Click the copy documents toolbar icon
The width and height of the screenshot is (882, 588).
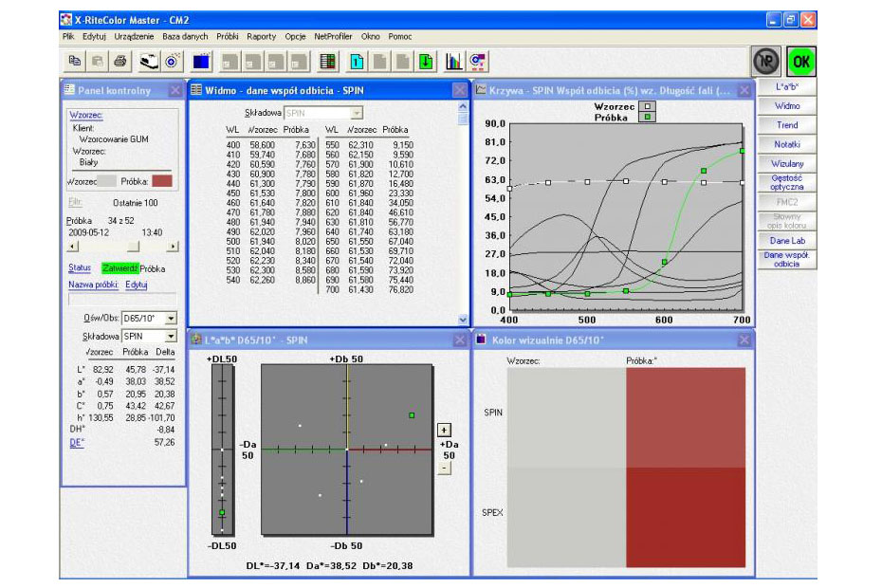tap(74, 61)
